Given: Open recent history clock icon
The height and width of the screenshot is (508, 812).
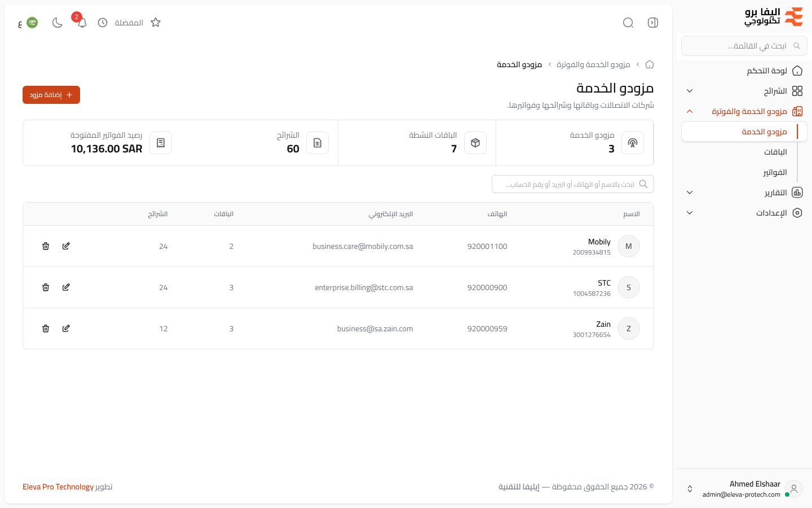Looking at the screenshot, I should point(103,23).
